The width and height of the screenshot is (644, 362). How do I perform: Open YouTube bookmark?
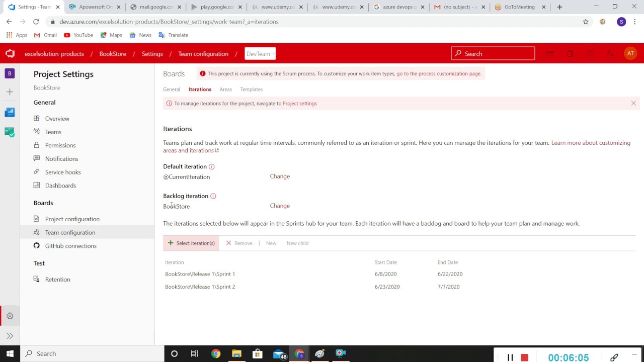click(78, 35)
